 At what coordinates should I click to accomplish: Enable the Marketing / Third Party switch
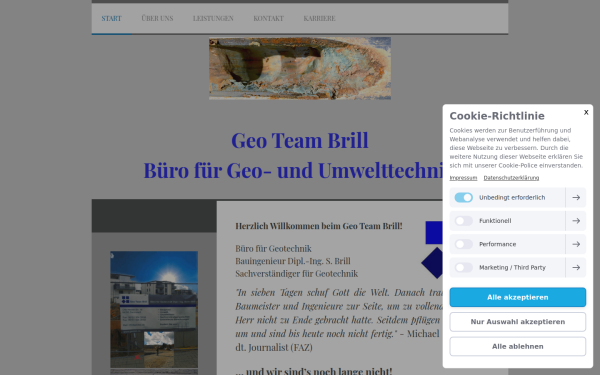463,267
